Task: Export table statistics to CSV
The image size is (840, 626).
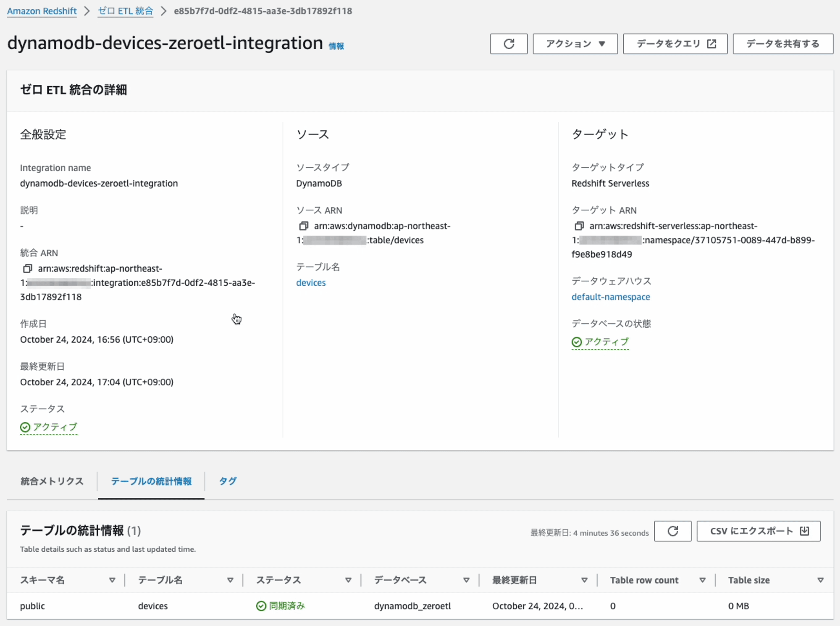Action: (x=758, y=531)
